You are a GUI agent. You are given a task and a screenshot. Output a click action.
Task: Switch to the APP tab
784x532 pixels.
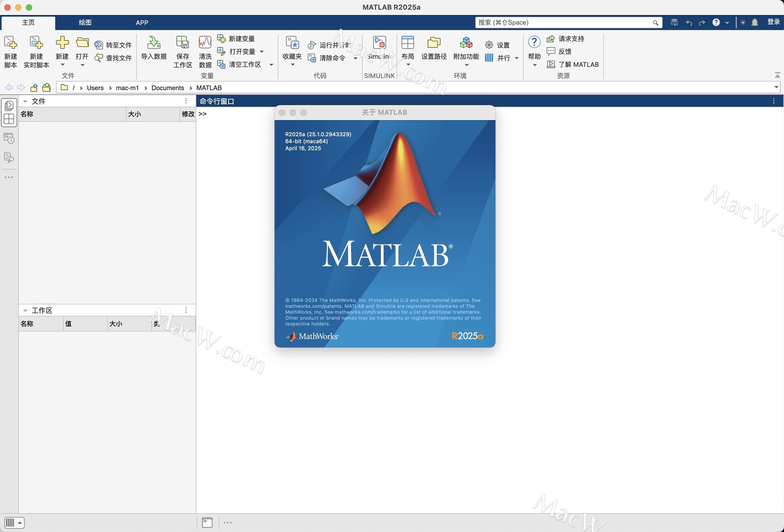point(142,22)
